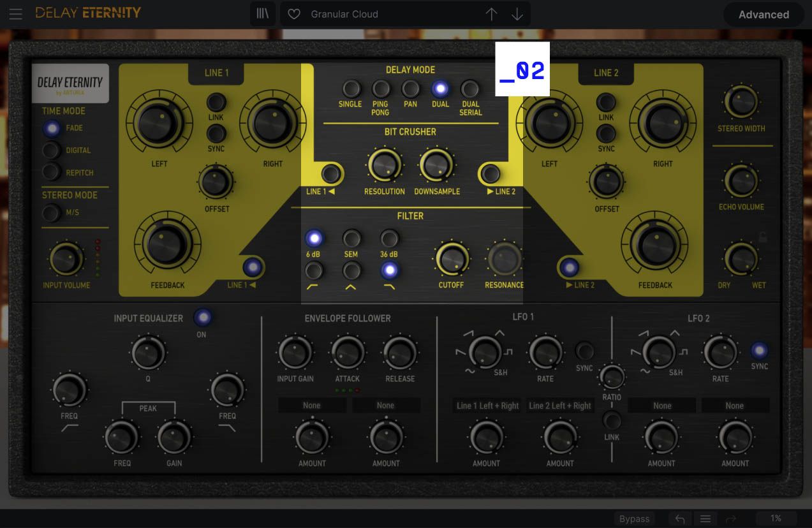Open first Envelope Follower destination None
The height and width of the screenshot is (528, 812).
[x=312, y=406]
